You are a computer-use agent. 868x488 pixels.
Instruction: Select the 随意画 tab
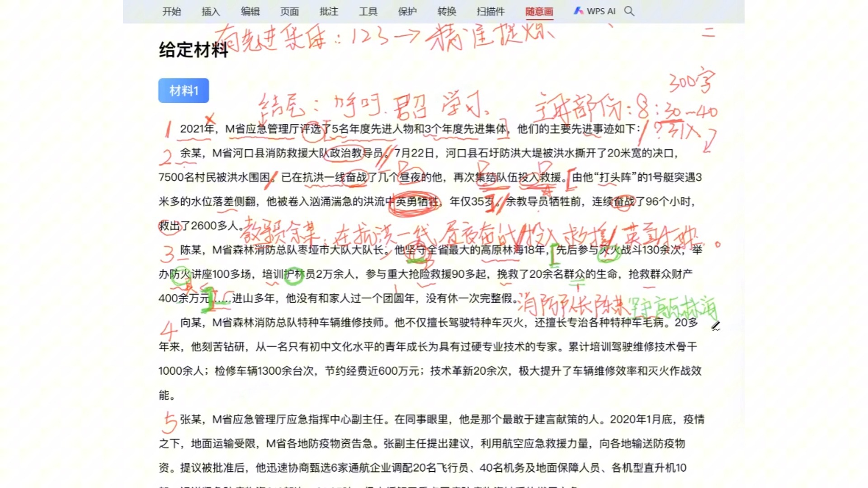[539, 11]
